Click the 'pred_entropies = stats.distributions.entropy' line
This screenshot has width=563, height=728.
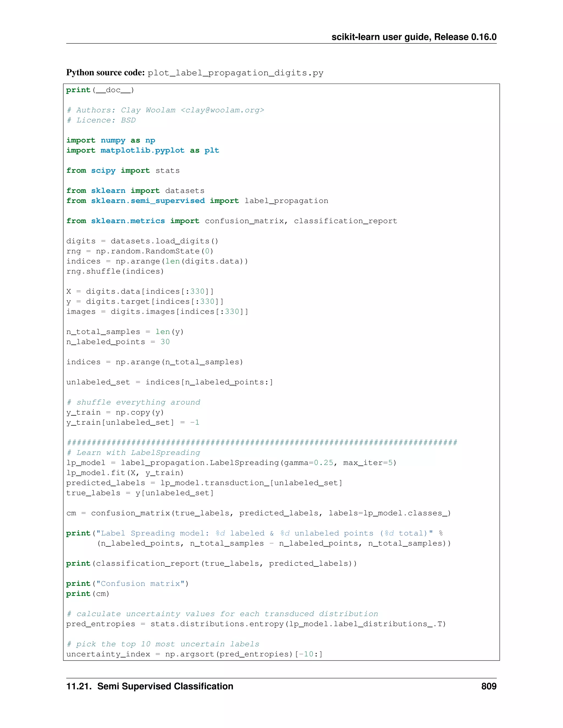256,624
